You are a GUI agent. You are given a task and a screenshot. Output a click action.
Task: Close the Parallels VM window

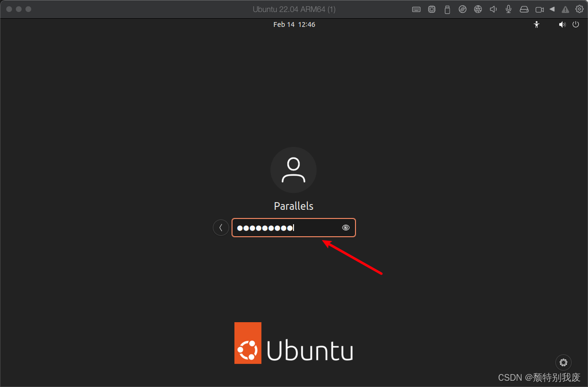[x=9, y=9]
